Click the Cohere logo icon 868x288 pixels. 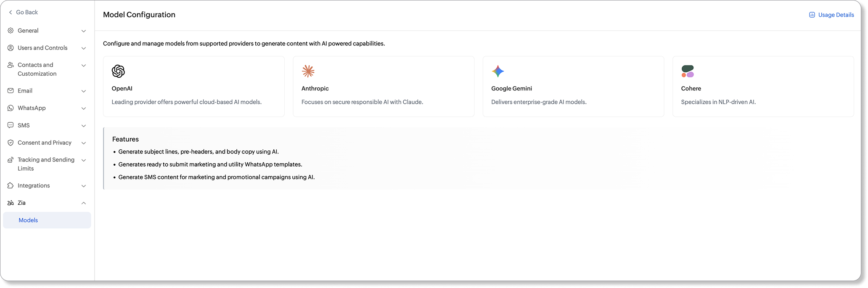click(x=688, y=71)
